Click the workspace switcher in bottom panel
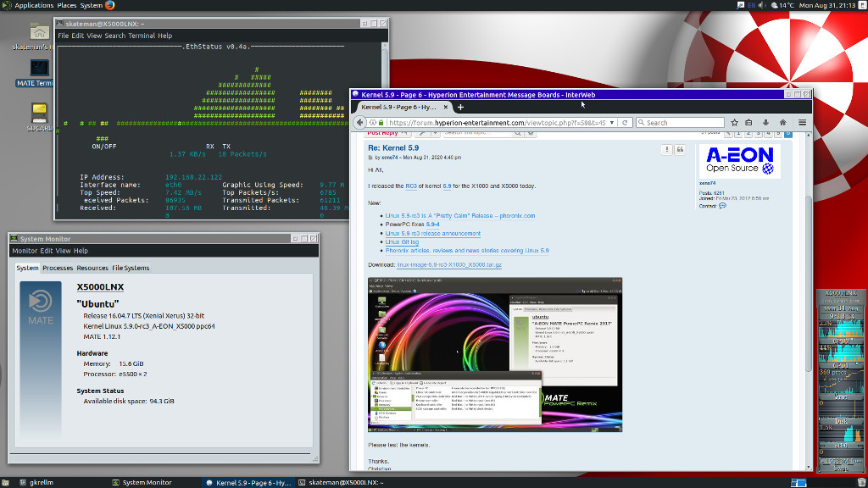The width and height of the screenshot is (868, 488). pos(798,482)
